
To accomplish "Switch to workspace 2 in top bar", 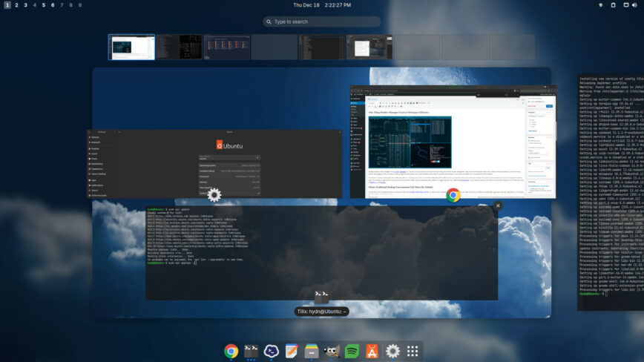I will tap(16, 5).
